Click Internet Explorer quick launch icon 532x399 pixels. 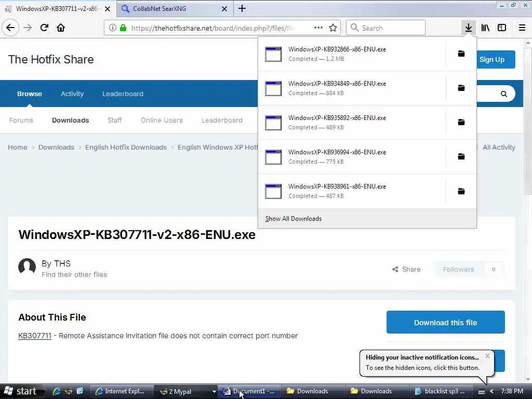(57, 391)
